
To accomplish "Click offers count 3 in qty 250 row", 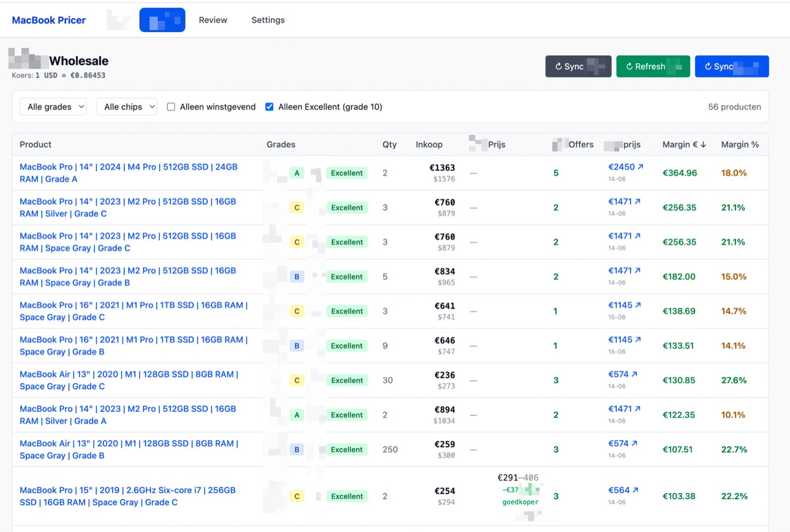I will (x=556, y=450).
